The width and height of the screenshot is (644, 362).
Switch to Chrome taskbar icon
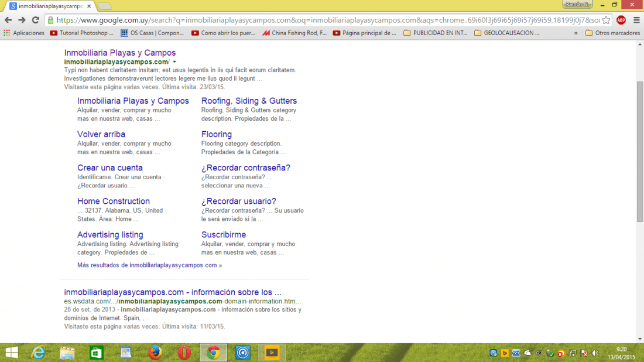point(213,353)
